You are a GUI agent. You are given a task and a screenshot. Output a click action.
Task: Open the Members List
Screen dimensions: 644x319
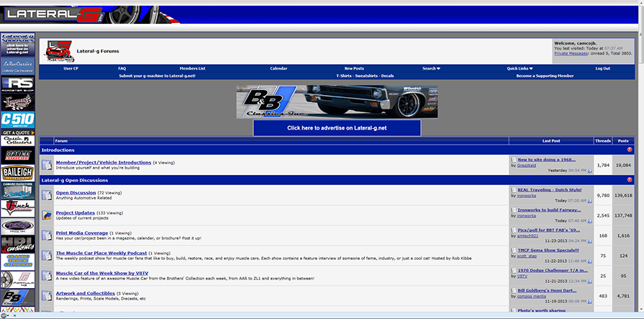point(192,68)
